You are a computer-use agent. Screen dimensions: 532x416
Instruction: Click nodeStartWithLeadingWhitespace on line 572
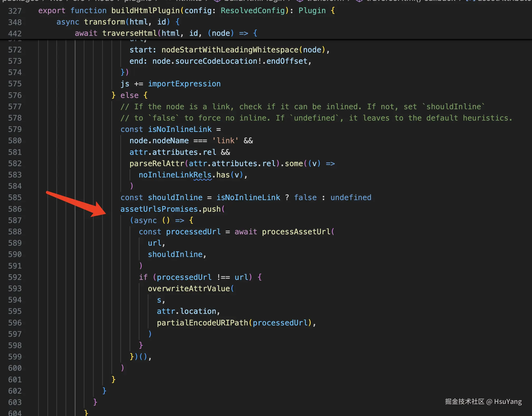click(230, 50)
